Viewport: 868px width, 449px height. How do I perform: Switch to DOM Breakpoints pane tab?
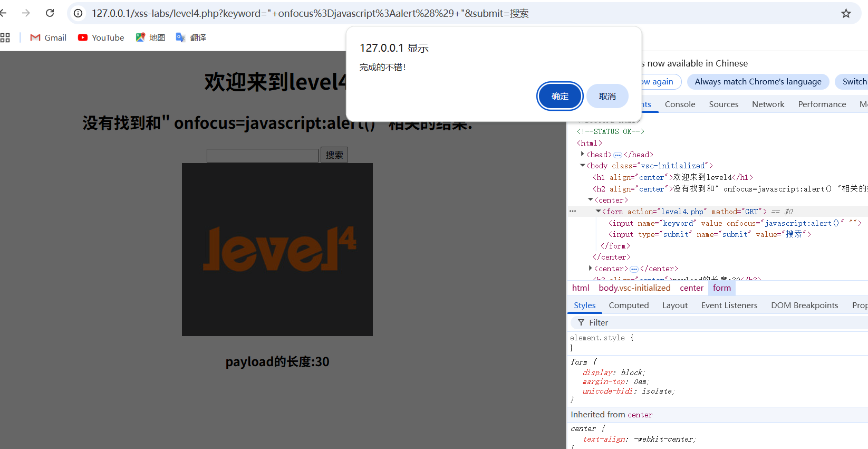click(x=804, y=305)
